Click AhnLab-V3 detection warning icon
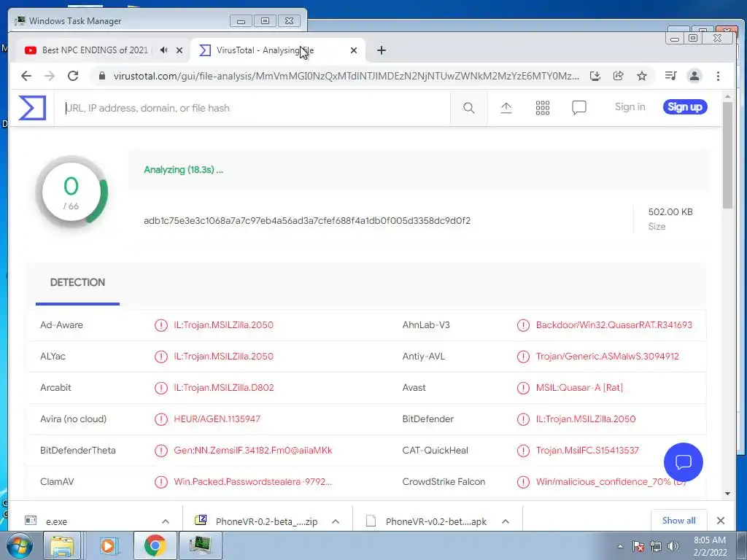The image size is (747, 560). pos(523,325)
